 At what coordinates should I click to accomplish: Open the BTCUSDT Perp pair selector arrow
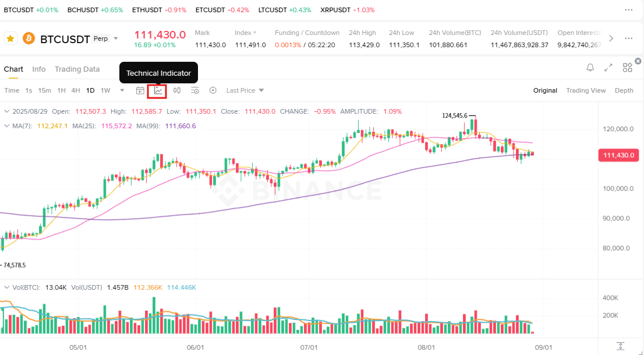(x=116, y=38)
